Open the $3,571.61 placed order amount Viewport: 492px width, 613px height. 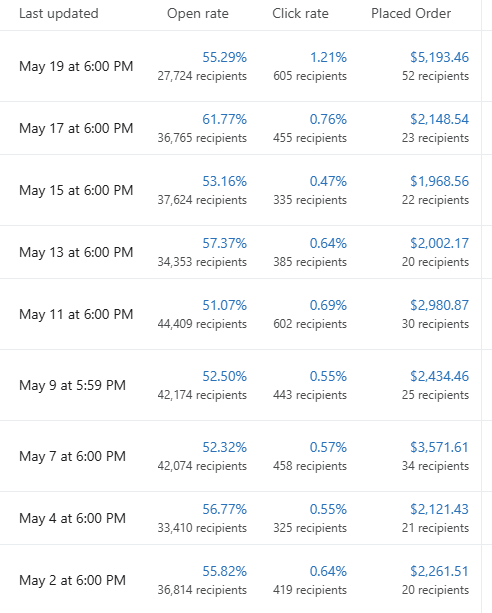pyautogui.click(x=439, y=447)
